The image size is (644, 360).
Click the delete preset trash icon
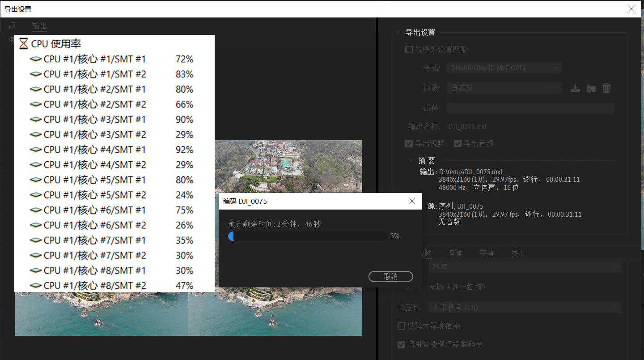pos(606,88)
